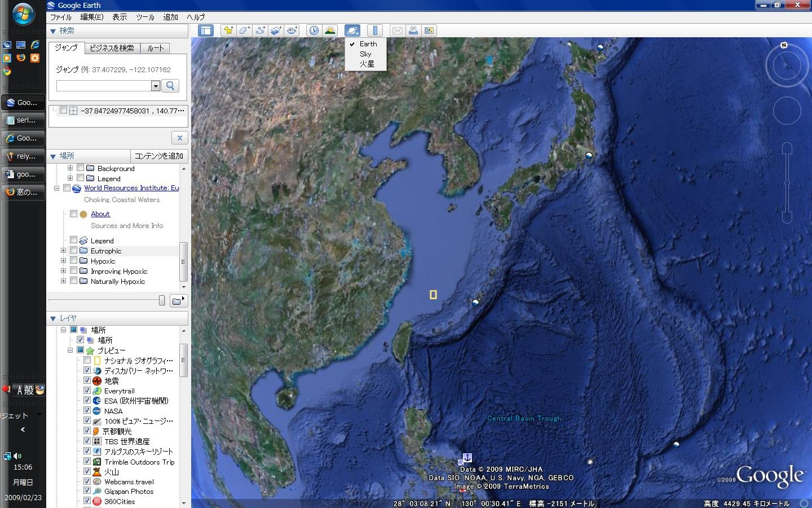Uncheck the 地震 layer

(x=87, y=380)
